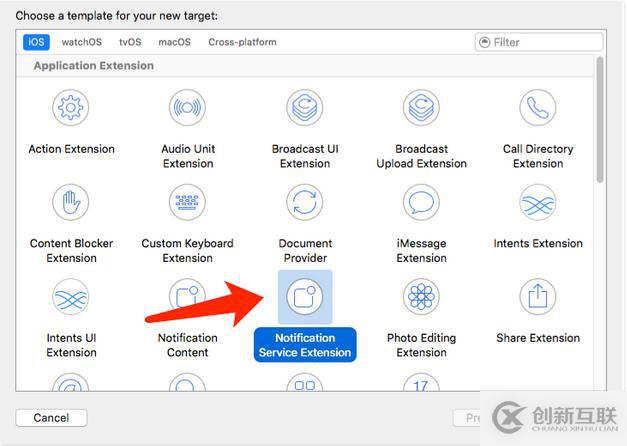
Task: Click the Notification Service Extension icon
Action: (x=305, y=297)
